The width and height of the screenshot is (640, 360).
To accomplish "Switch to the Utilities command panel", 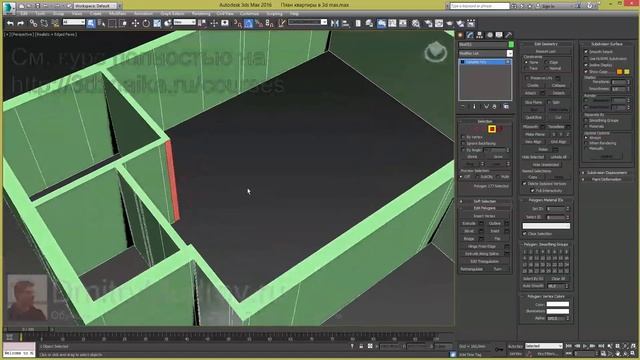I will (x=509, y=36).
